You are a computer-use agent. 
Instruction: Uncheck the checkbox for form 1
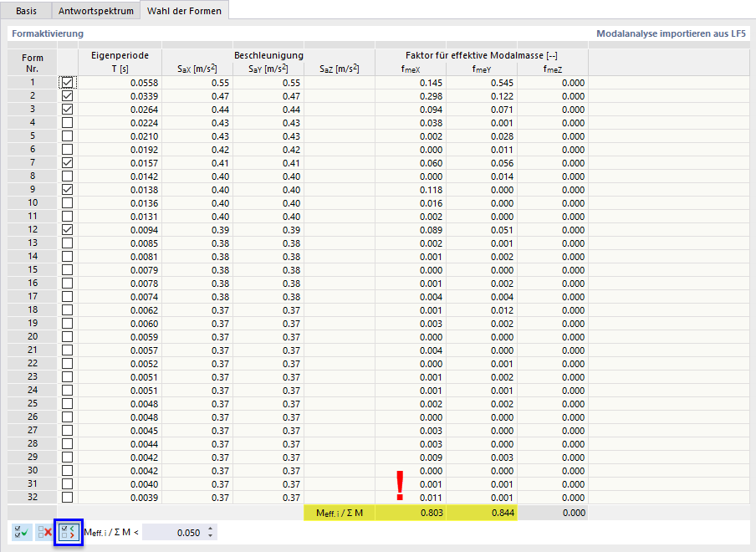pyautogui.click(x=68, y=83)
